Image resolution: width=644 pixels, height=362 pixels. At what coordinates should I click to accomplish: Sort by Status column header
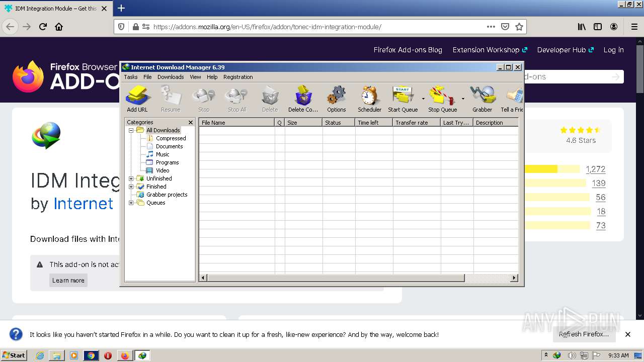pyautogui.click(x=339, y=123)
